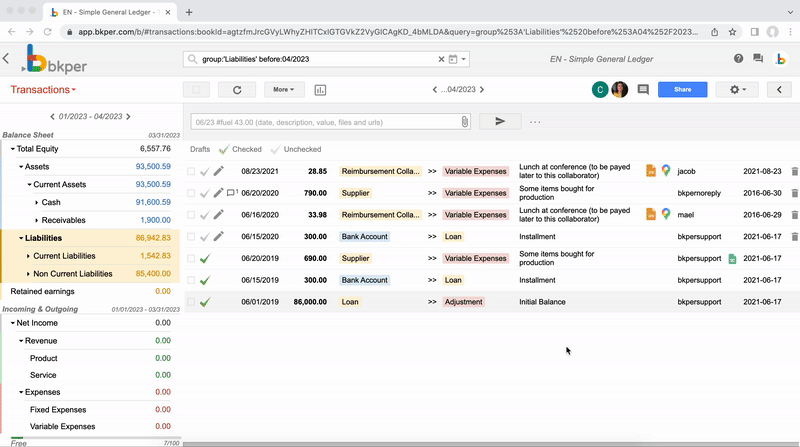The height and width of the screenshot is (447, 800).
Task: Open the More dropdown
Action: (x=284, y=90)
